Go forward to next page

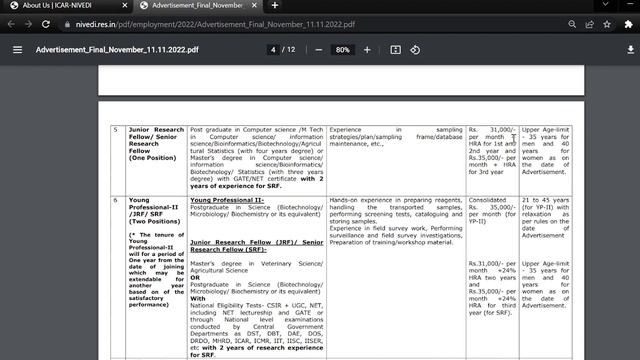(28, 24)
